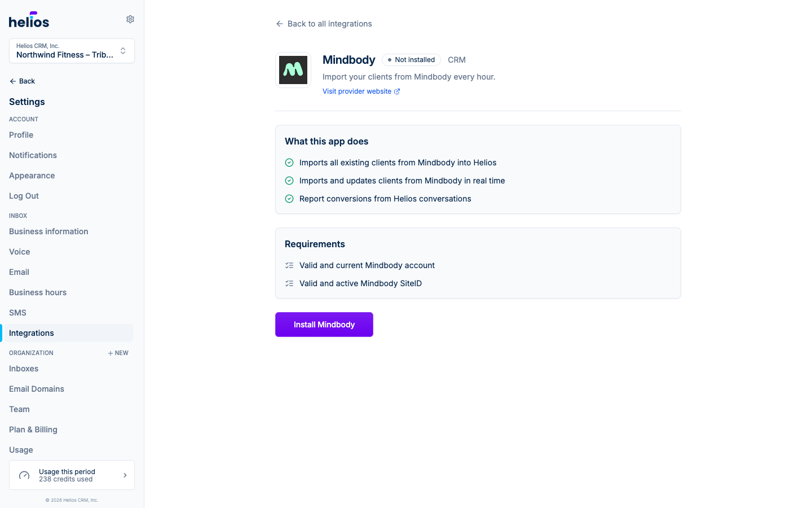Open Appearance settings

point(32,176)
